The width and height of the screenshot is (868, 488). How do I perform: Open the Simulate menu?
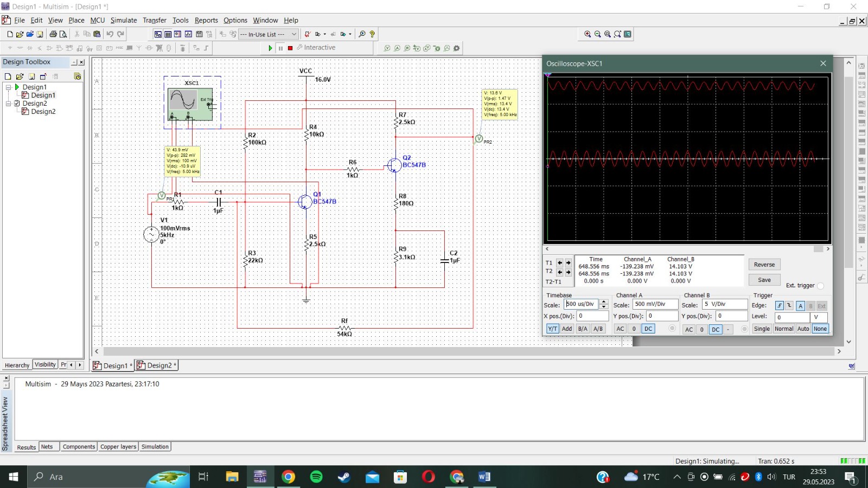[x=124, y=20]
